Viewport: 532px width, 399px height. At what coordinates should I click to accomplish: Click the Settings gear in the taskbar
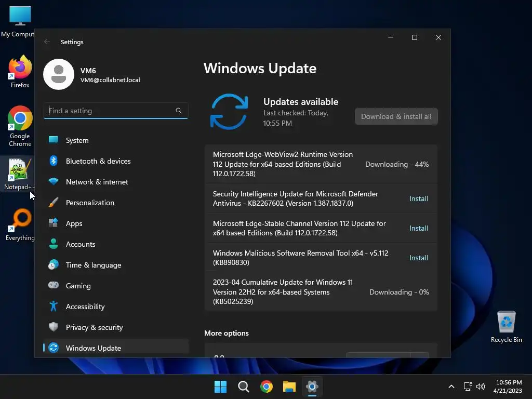pos(312,387)
